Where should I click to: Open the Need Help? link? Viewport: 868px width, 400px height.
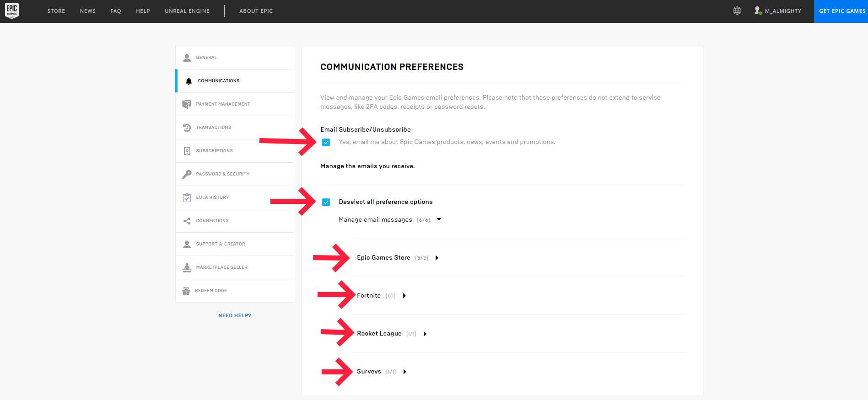[x=235, y=315]
